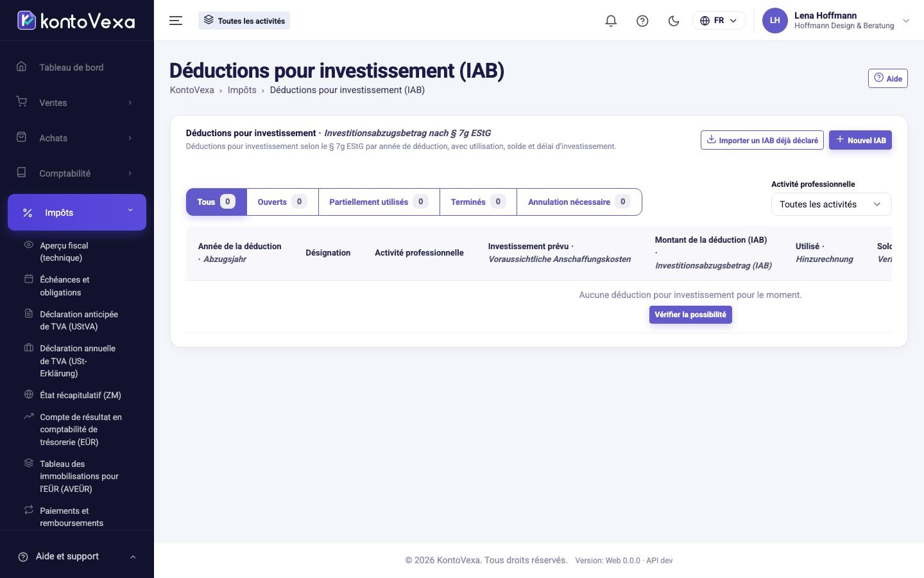
Task: Expand the Ventes sidebar section
Action: click(77, 103)
